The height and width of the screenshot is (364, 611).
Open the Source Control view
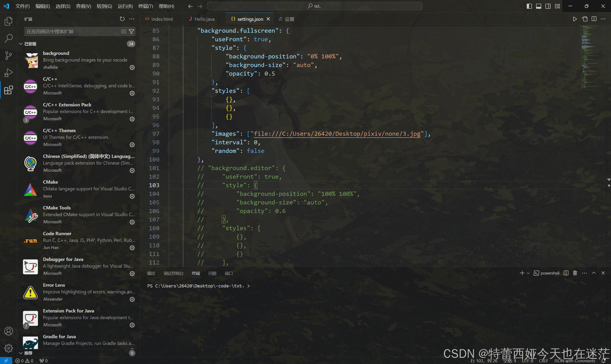point(9,55)
